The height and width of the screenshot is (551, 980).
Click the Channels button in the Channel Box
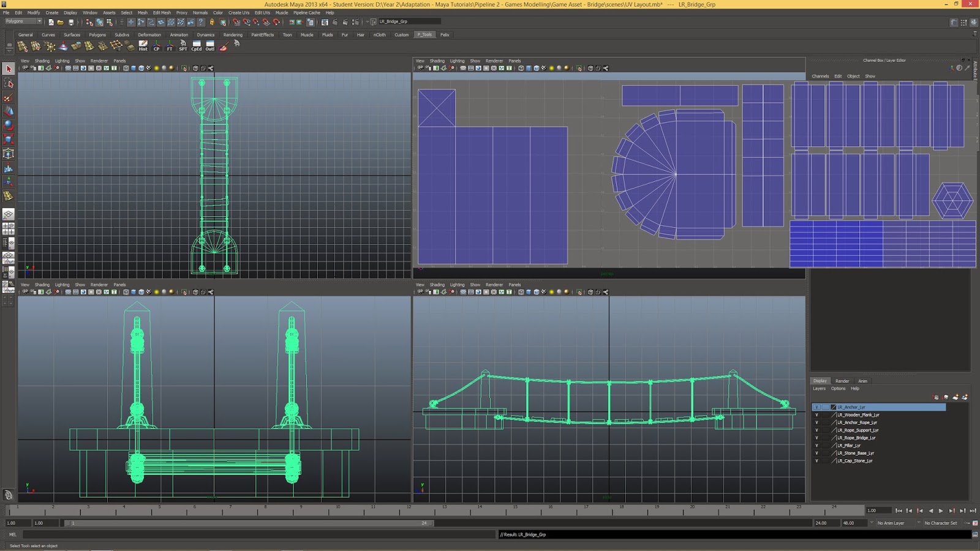point(820,76)
